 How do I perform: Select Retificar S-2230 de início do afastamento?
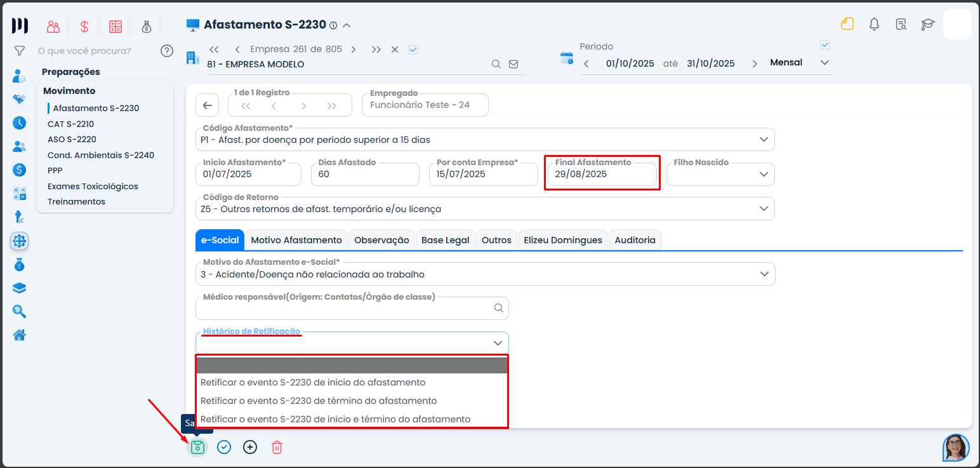point(352,382)
